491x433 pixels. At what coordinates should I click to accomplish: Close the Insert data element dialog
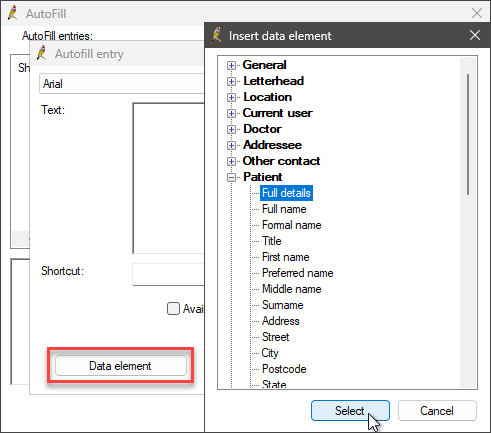tap(475, 35)
